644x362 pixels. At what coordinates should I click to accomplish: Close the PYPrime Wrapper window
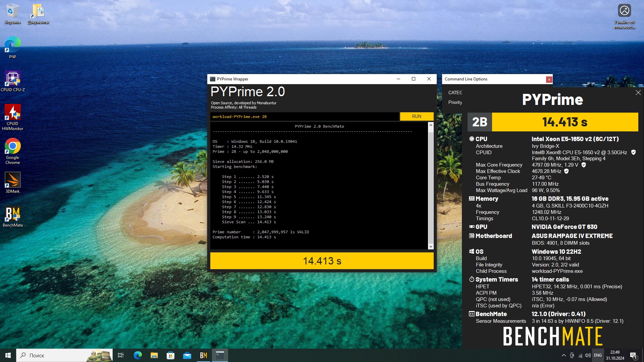[x=429, y=79]
